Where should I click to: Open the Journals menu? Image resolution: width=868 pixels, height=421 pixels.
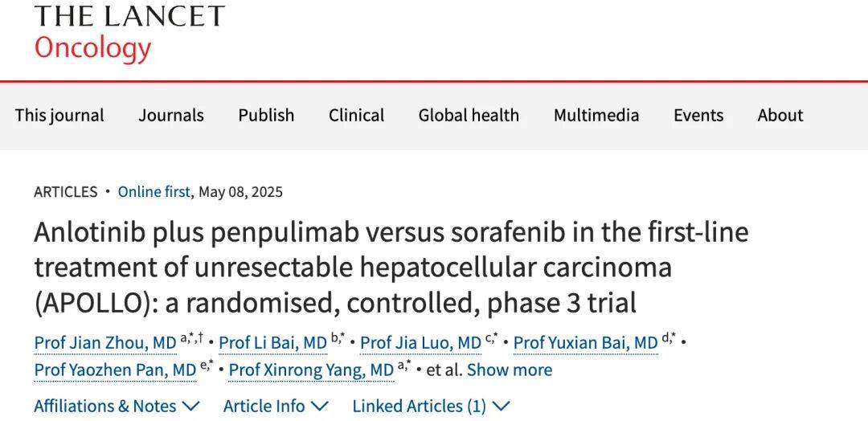(171, 115)
